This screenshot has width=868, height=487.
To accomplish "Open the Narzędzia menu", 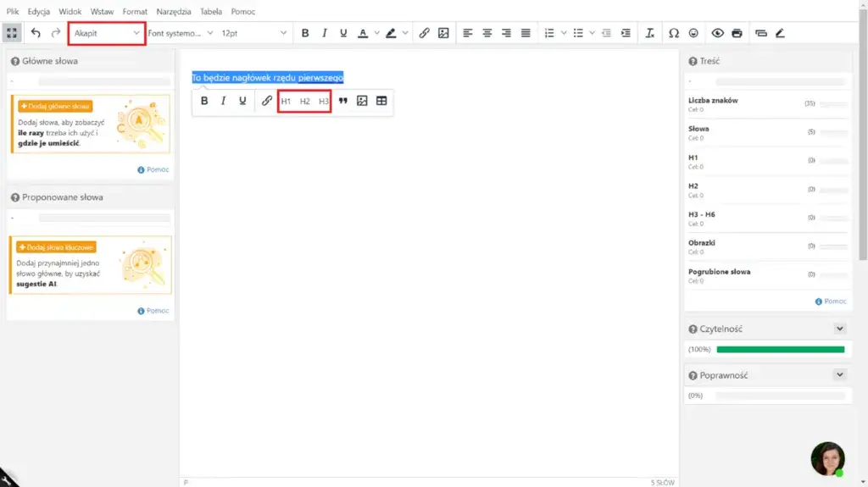I will coord(174,12).
